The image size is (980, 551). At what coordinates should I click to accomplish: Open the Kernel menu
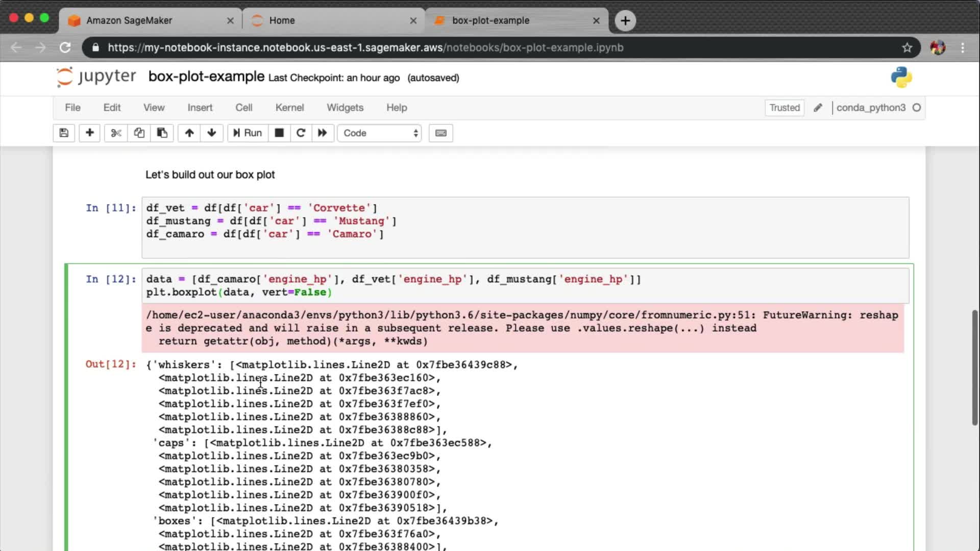coord(289,108)
